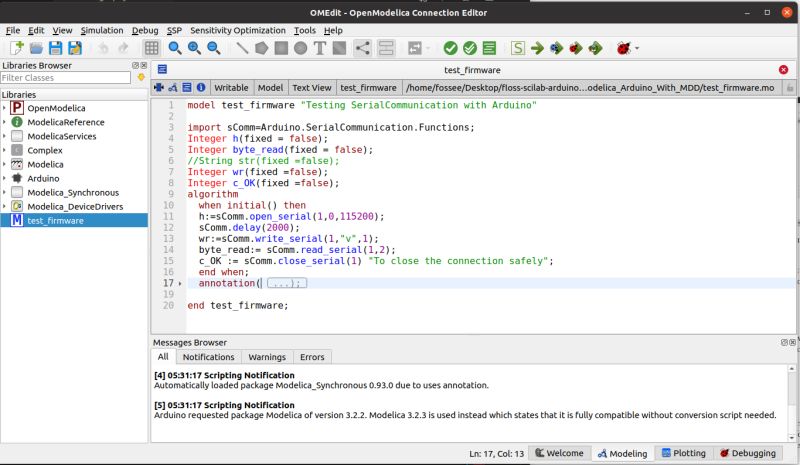
Task: Switch to Warnings messages tab
Action: 267,357
